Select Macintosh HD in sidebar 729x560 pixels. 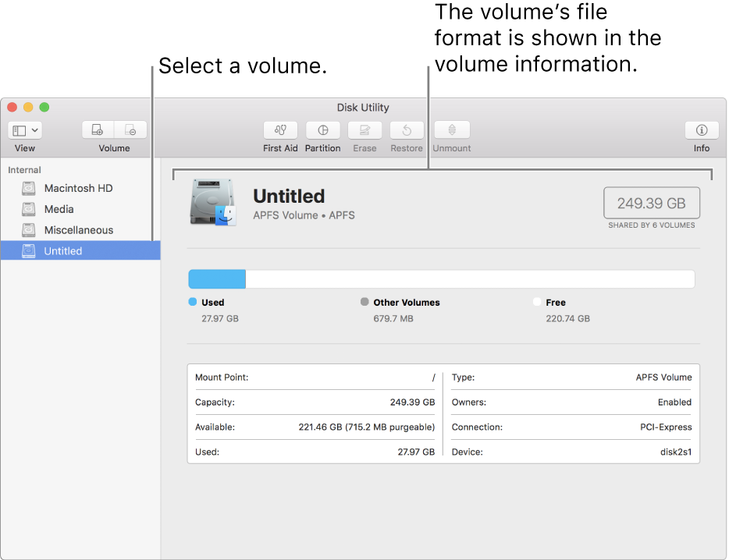tap(78, 188)
